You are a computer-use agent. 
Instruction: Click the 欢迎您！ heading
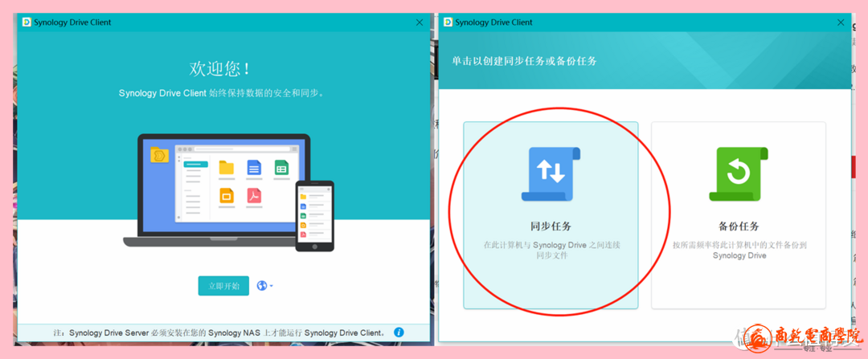pyautogui.click(x=219, y=68)
